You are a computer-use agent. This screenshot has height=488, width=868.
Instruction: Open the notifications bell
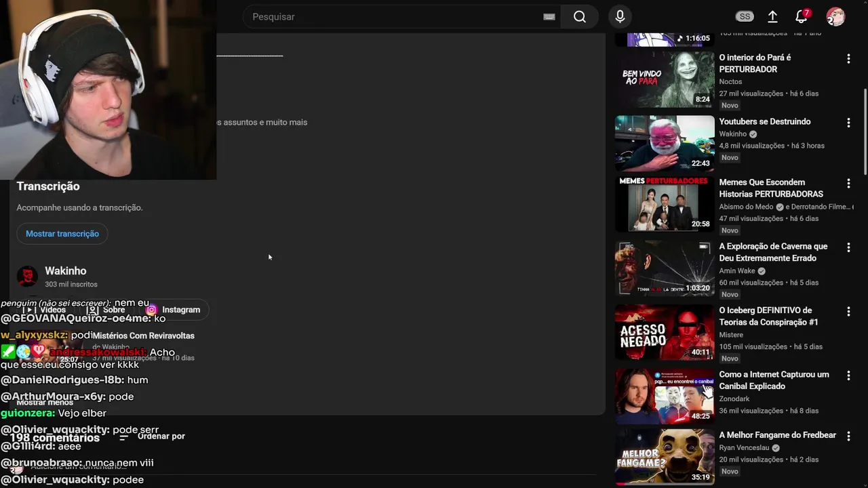(x=802, y=17)
